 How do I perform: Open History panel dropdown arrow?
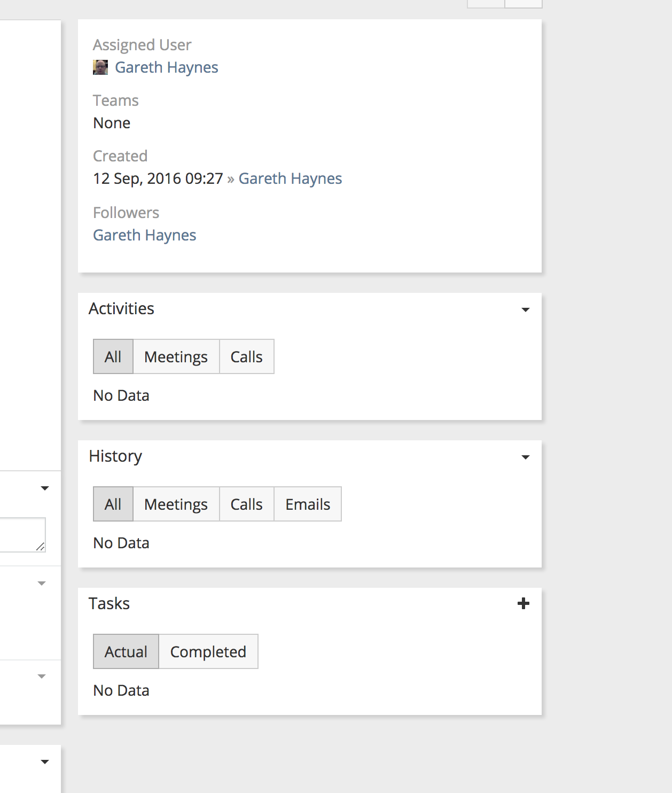526,457
